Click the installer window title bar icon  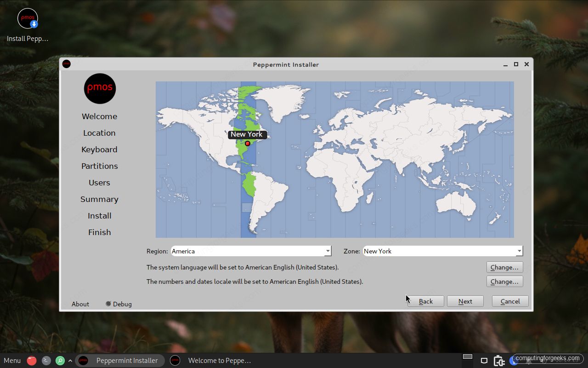[67, 64]
